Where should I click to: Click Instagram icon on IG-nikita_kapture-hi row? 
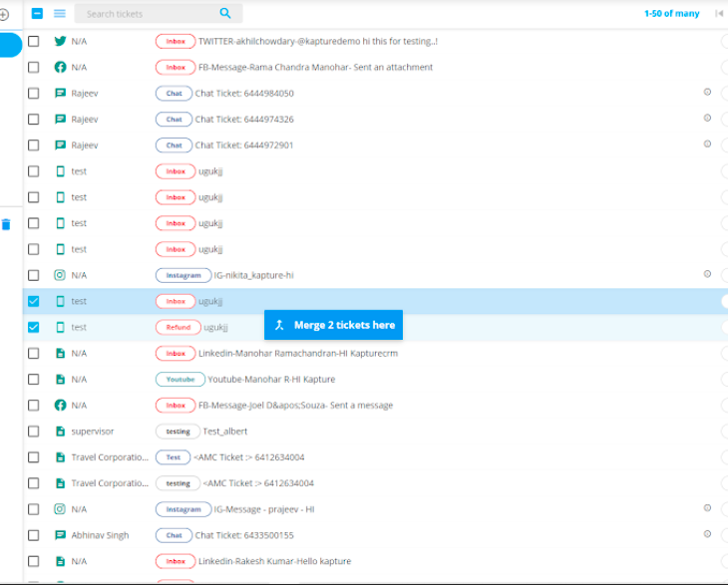[60, 275]
